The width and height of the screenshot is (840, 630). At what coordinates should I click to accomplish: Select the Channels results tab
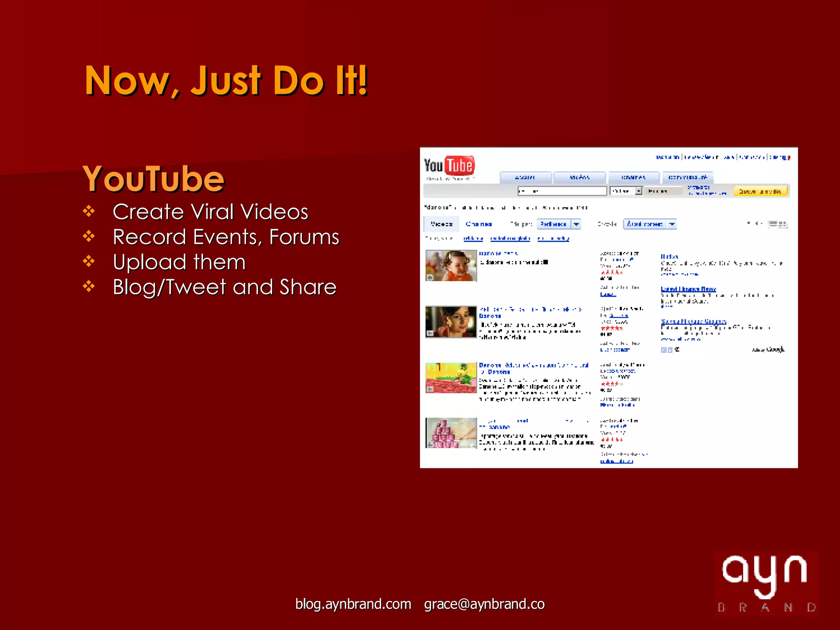click(479, 224)
